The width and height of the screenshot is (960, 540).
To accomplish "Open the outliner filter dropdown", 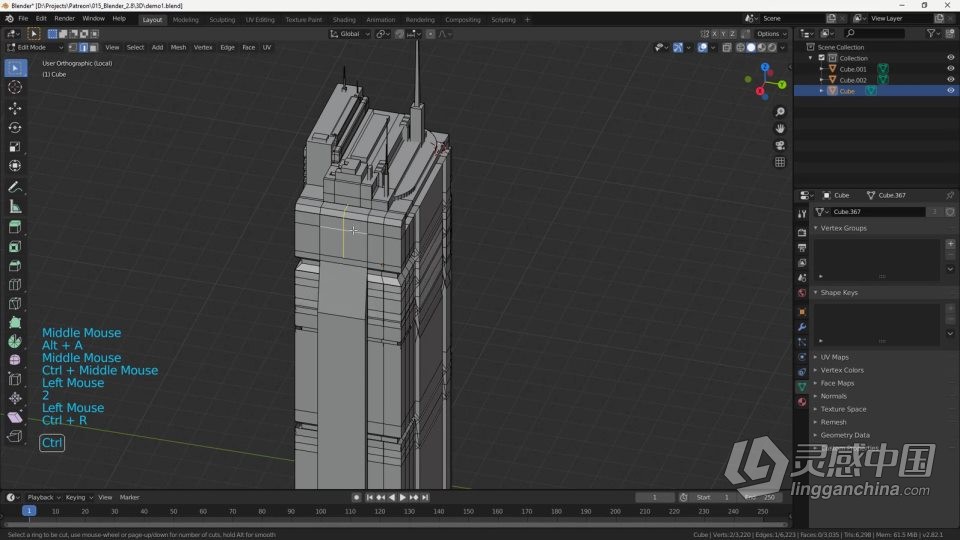I will (932, 34).
